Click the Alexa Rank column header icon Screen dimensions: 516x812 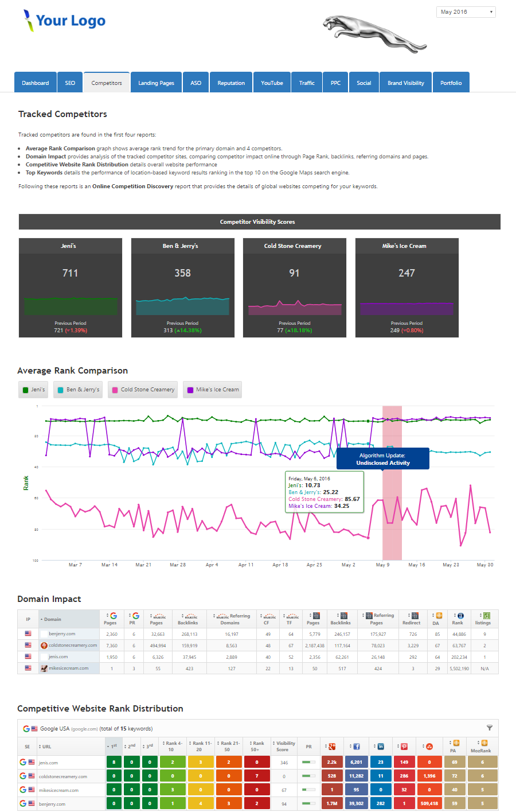point(460,616)
